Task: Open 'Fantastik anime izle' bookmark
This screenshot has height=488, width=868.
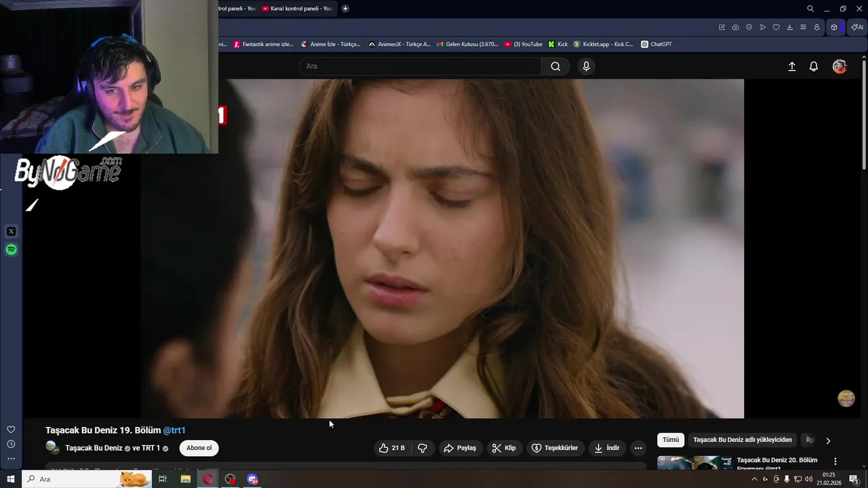Action: (263, 44)
